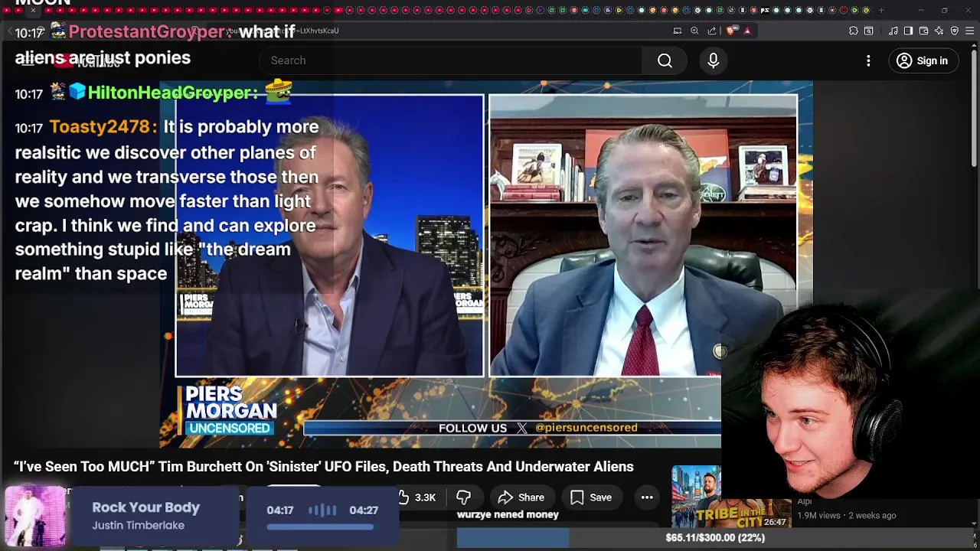Open the YouTube guide hamburger menu
Viewport: 980px width, 551px height.
click(x=28, y=61)
